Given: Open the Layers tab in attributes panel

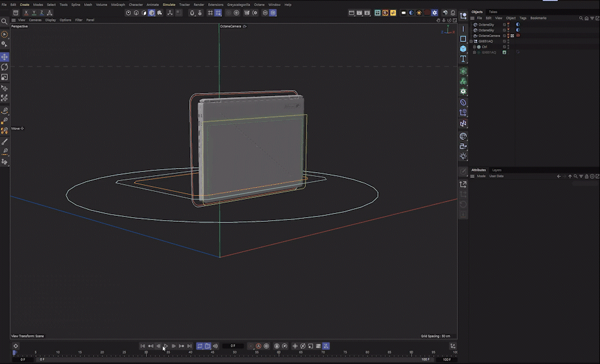Looking at the screenshot, I should [497, 170].
